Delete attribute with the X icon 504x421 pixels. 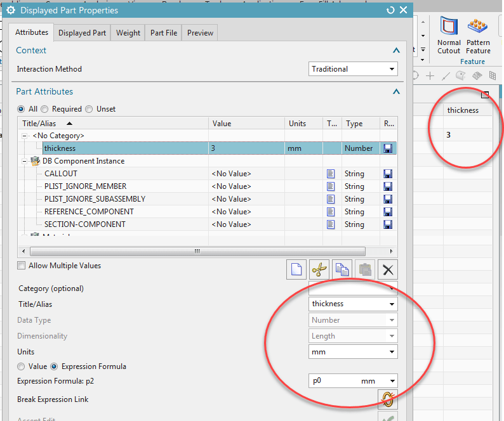[x=388, y=269]
